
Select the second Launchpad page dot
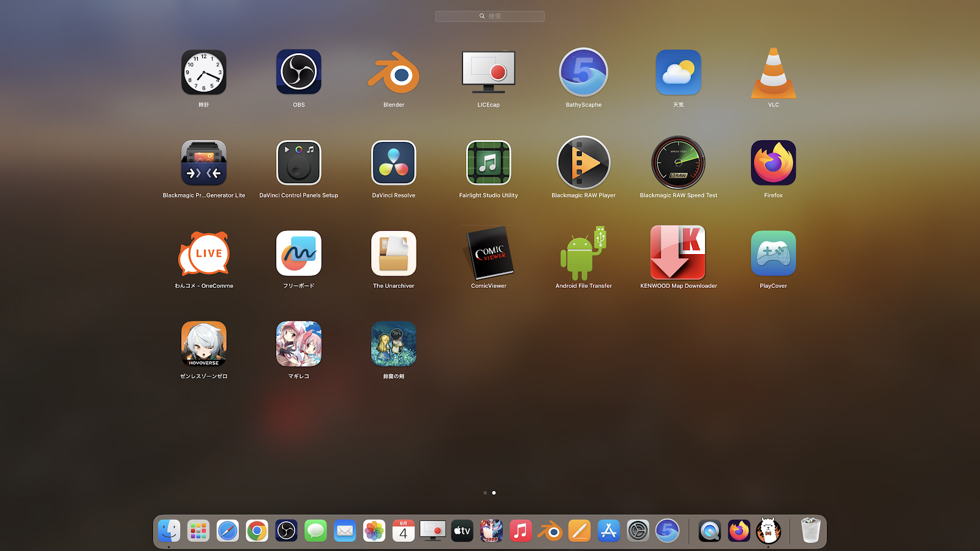click(494, 493)
